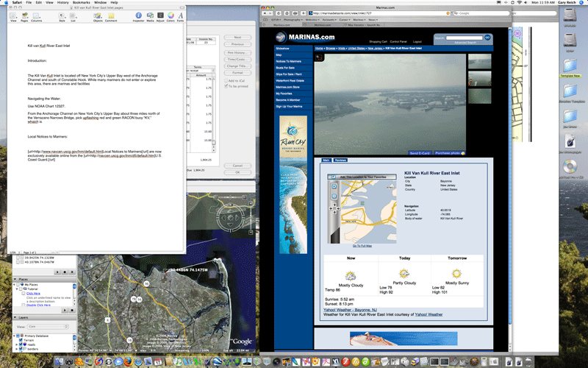This screenshot has width=588, height=368.
Task: Open the History menu in the menu bar
Action: click(62, 2)
